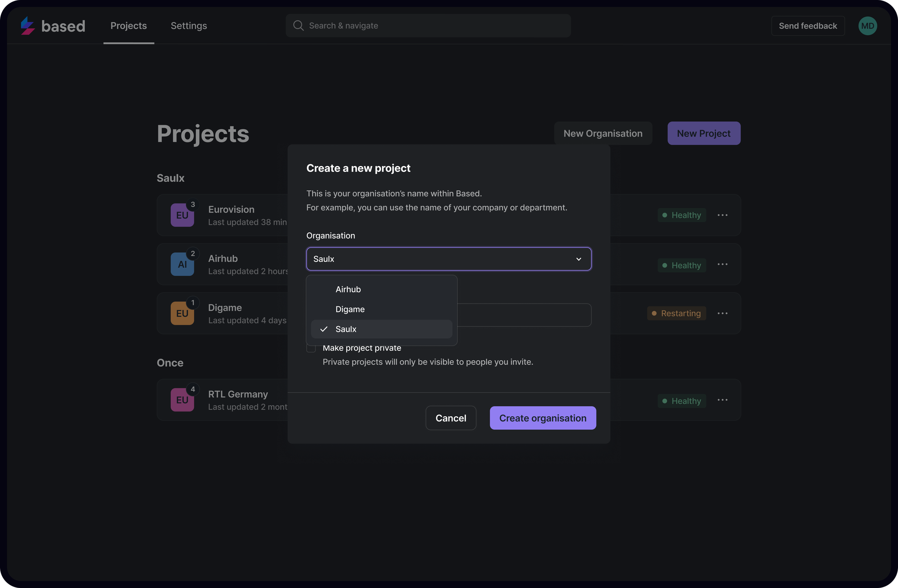Open Eurovision project more options menu
This screenshot has height=588, width=898.
[x=722, y=215]
